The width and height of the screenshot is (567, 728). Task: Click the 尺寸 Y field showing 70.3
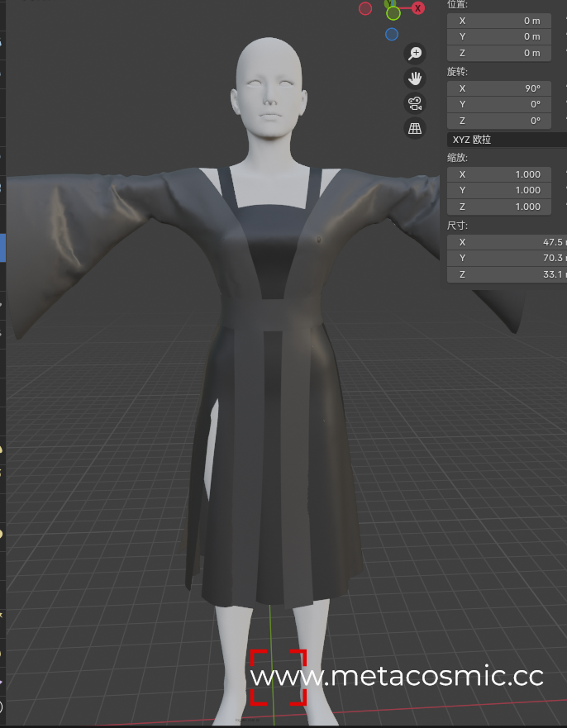507,258
